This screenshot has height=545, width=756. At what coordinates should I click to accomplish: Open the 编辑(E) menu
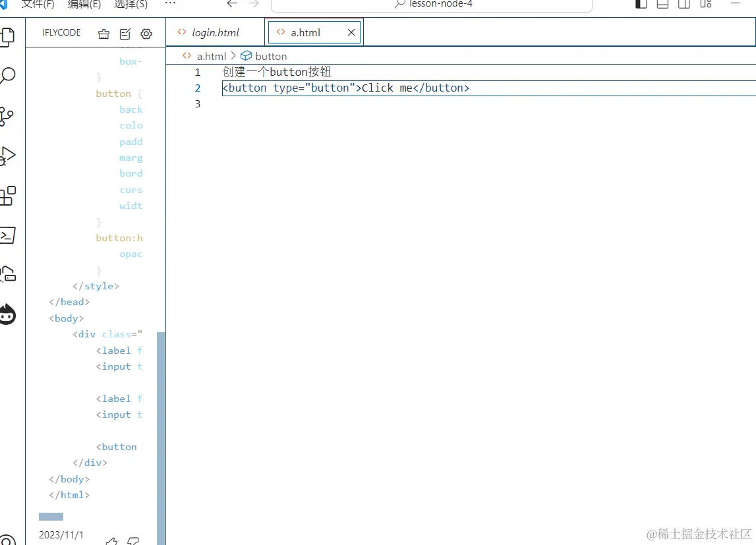tap(84, 5)
